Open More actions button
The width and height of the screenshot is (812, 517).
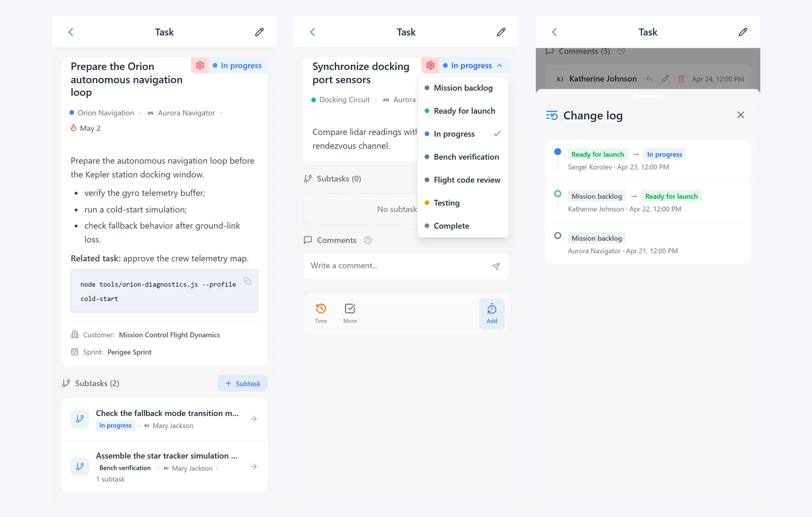click(350, 313)
